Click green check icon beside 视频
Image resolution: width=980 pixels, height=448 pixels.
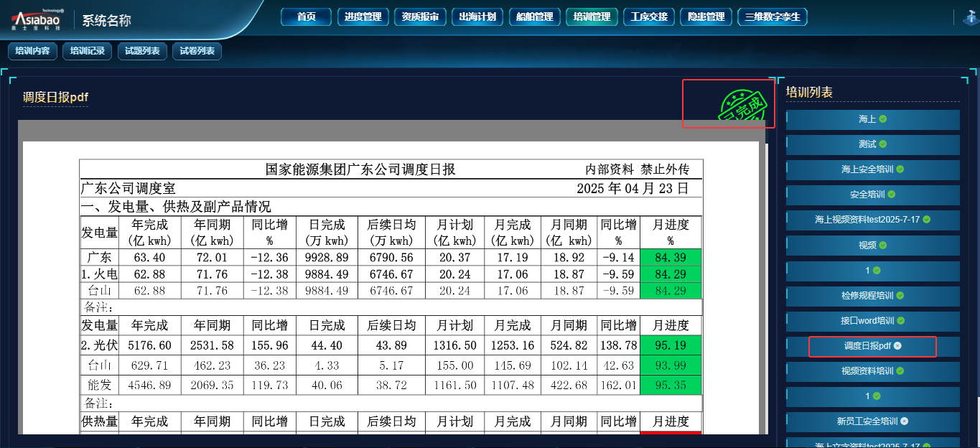point(882,245)
